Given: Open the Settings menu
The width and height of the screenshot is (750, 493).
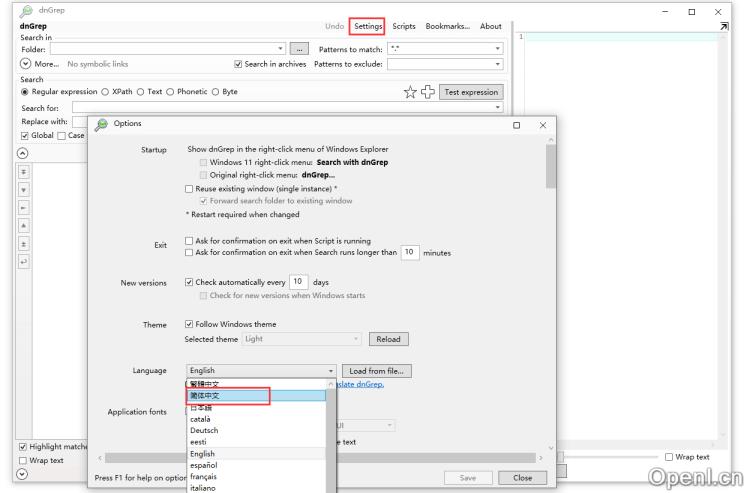Looking at the screenshot, I should pos(367,26).
